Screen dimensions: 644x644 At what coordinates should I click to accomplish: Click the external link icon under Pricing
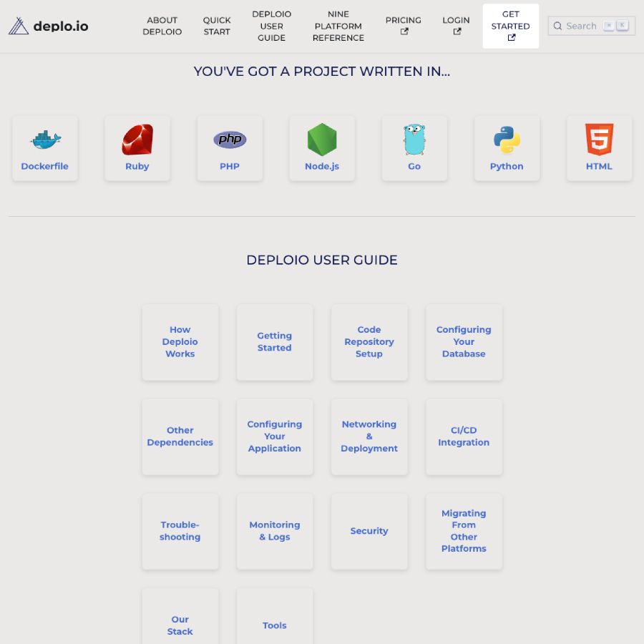click(x=404, y=31)
